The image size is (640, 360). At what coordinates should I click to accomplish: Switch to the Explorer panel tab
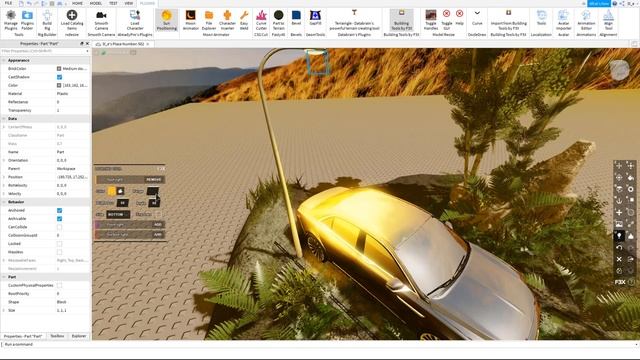[79, 336]
